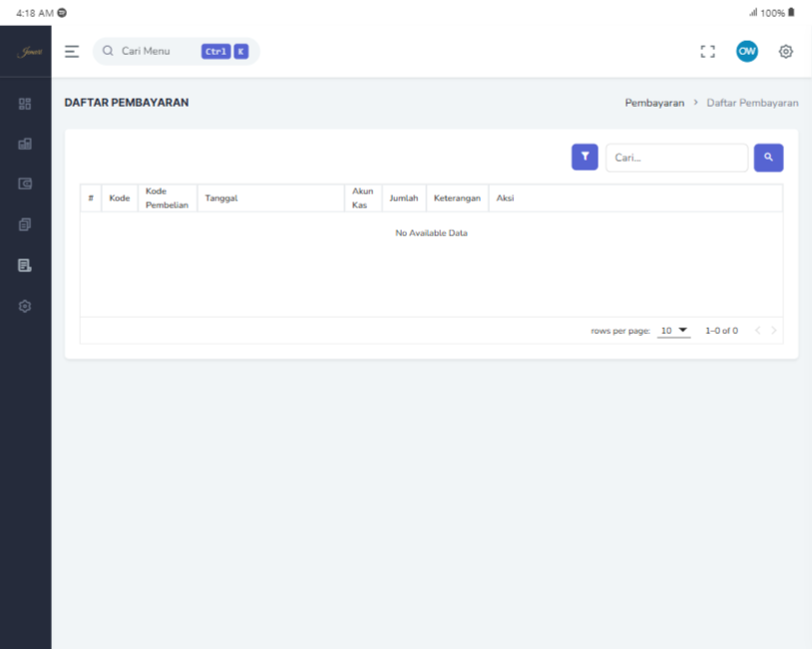Viewport: 812px width, 649px height.
Task: Focus the Cari Menu search box
Action: click(x=160, y=52)
